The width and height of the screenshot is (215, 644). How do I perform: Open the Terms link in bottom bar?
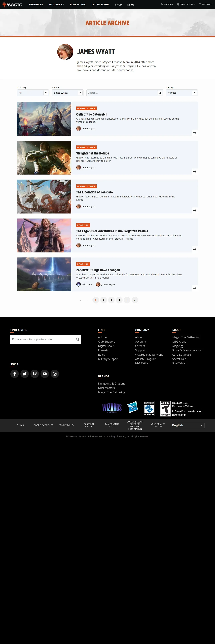tap(21, 425)
